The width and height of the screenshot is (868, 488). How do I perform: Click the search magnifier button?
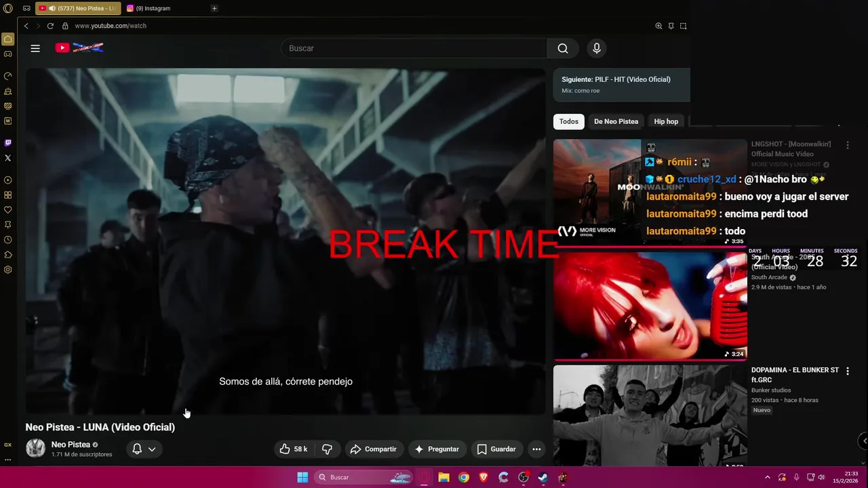pos(563,48)
